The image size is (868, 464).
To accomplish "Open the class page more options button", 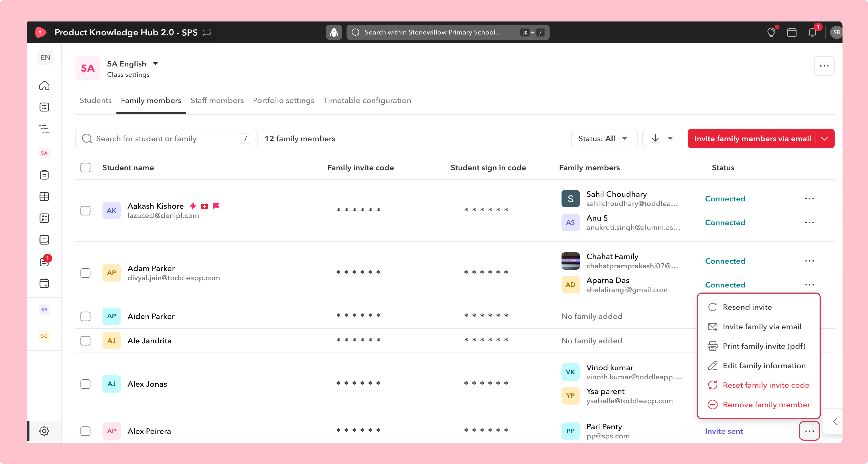I will pyautogui.click(x=824, y=66).
